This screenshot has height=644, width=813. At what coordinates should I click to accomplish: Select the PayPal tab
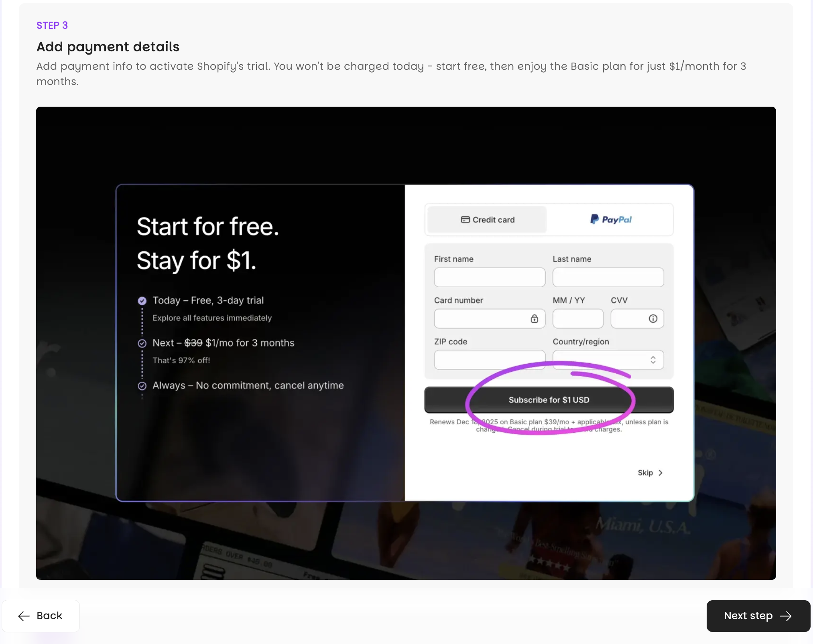tap(610, 220)
